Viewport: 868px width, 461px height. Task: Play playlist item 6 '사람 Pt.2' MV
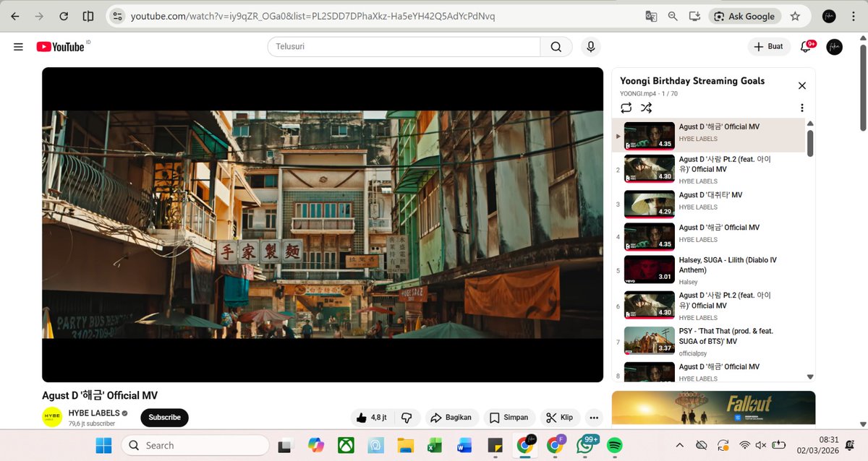(x=709, y=306)
